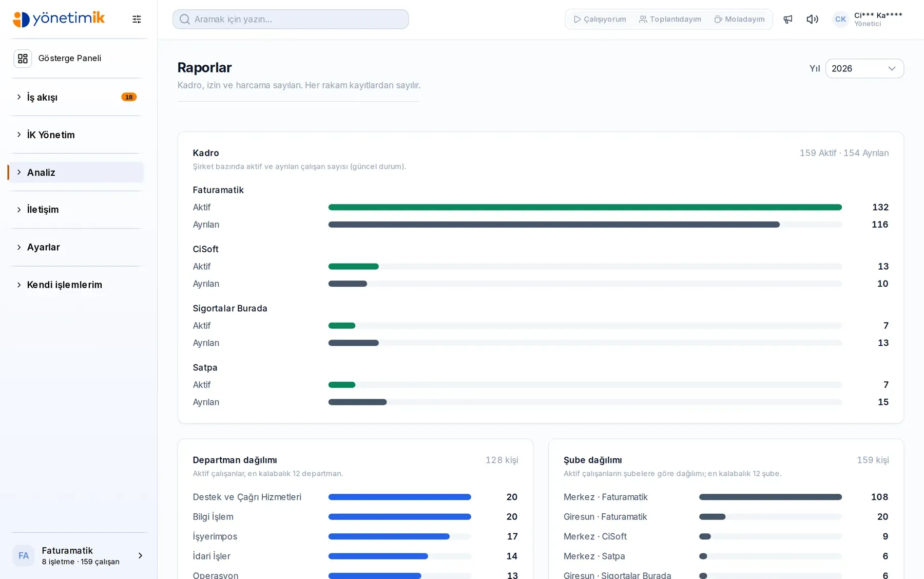Image resolution: width=924 pixels, height=579 pixels.
Task: Click the İşyerimpos department row
Action: (355, 536)
